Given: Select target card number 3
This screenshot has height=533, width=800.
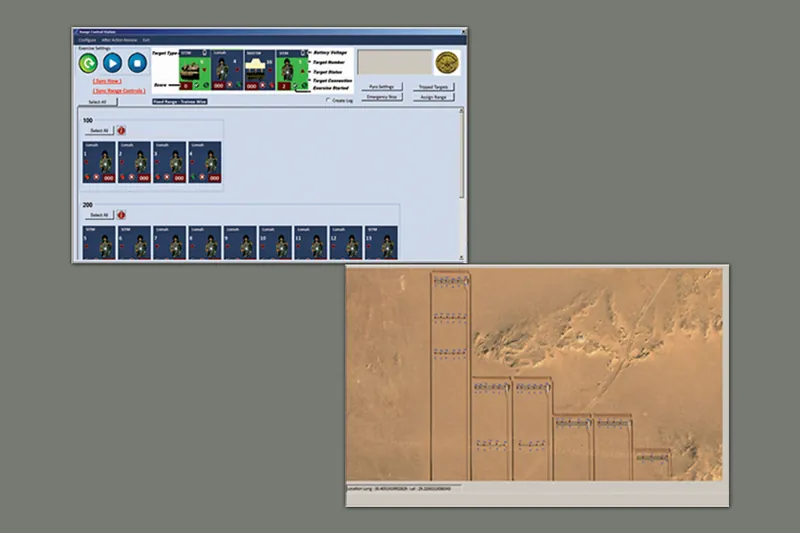Looking at the screenshot, I should click(x=169, y=162).
